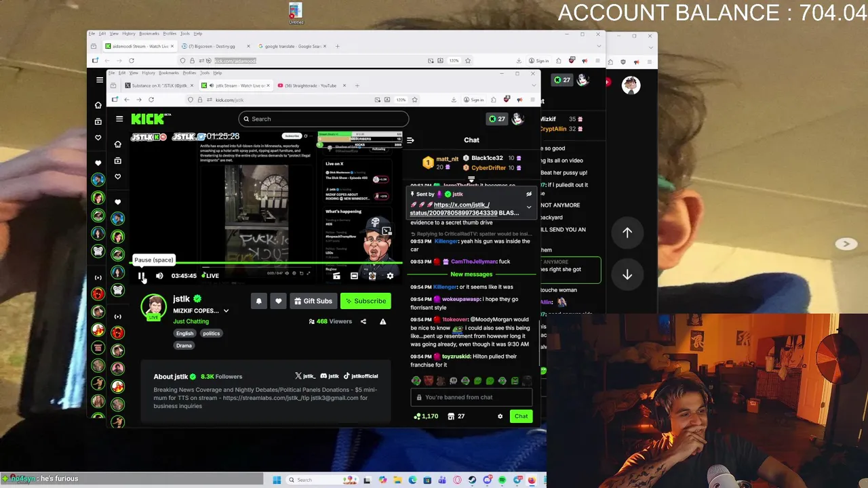Open chat settings gear next to Chat button
Image resolution: width=868 pixels, height=488 pixels.
click(x=500, y=416)
